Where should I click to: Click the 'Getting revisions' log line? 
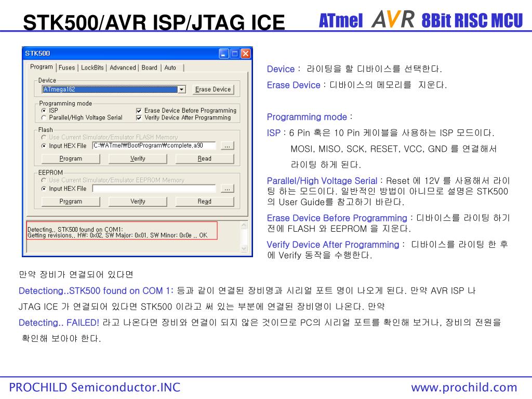pyautogui.click(x=117, y=235)
